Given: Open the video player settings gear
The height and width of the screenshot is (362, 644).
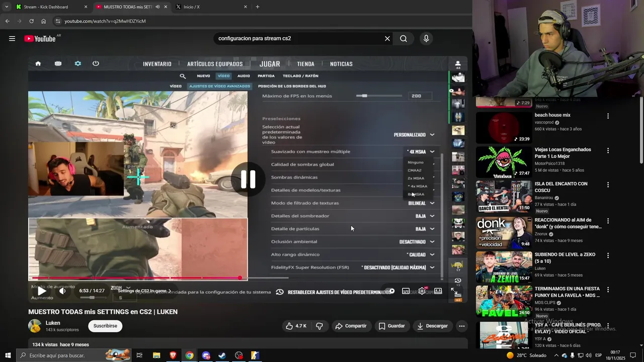Looking at the screenshot, I should pyautogui.click(x=422, y=291).
